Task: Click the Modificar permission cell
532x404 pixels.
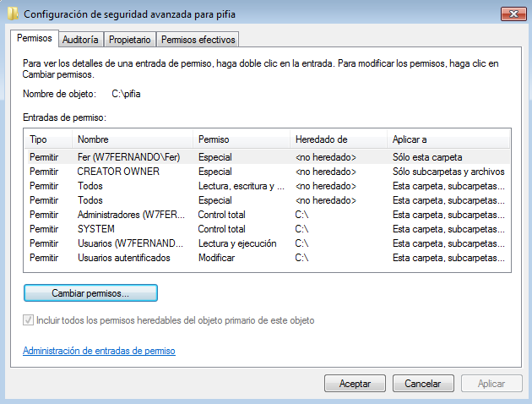Action: coord(216,258)
